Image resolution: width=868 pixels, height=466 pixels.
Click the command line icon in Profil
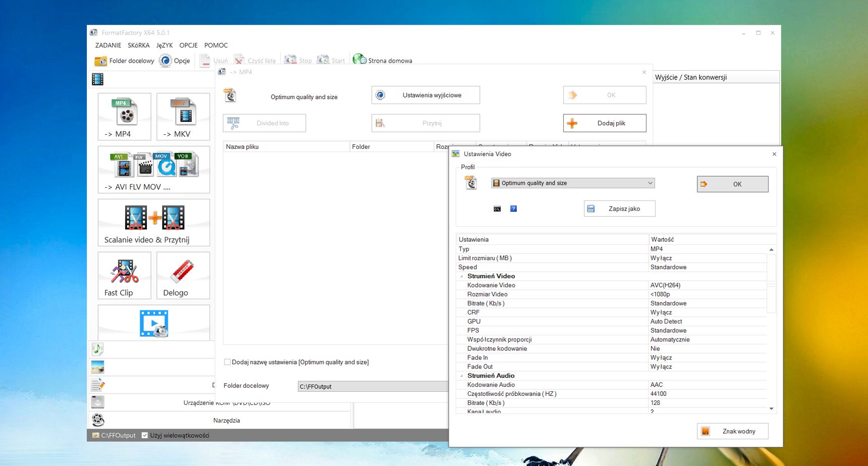pyautogui.click(x=497, y=209)
